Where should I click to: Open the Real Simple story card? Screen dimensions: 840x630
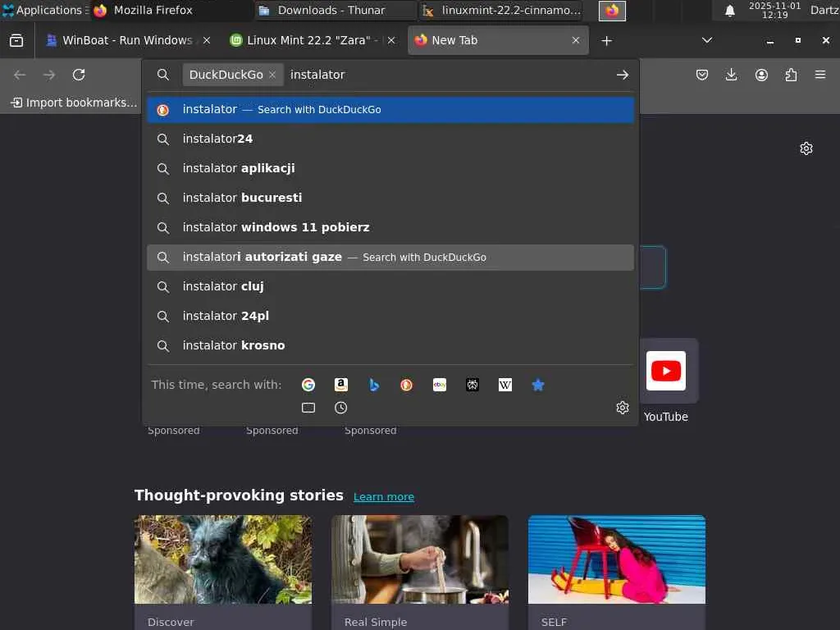[419, 572]
